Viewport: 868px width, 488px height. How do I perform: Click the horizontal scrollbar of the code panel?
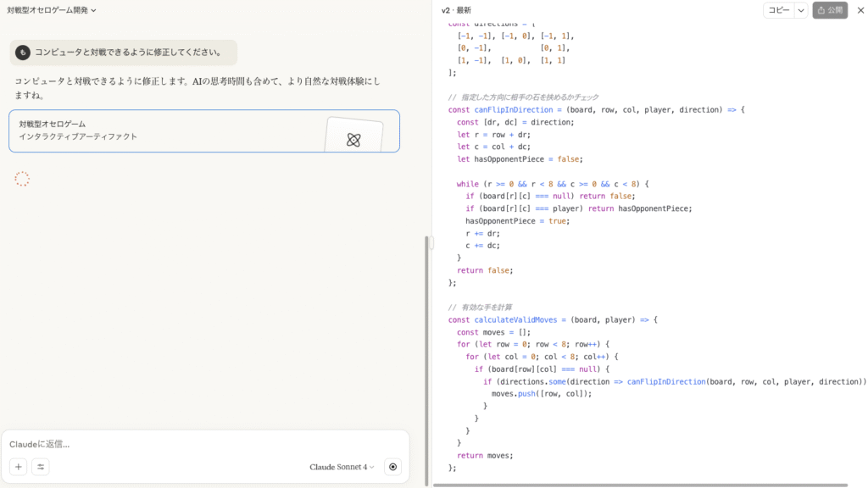(x=640, y=485)
